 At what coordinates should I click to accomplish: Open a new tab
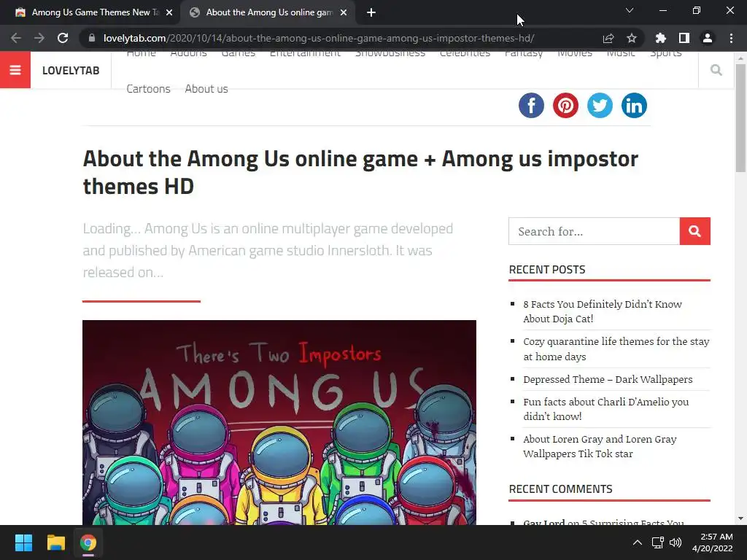click(371, 12)
